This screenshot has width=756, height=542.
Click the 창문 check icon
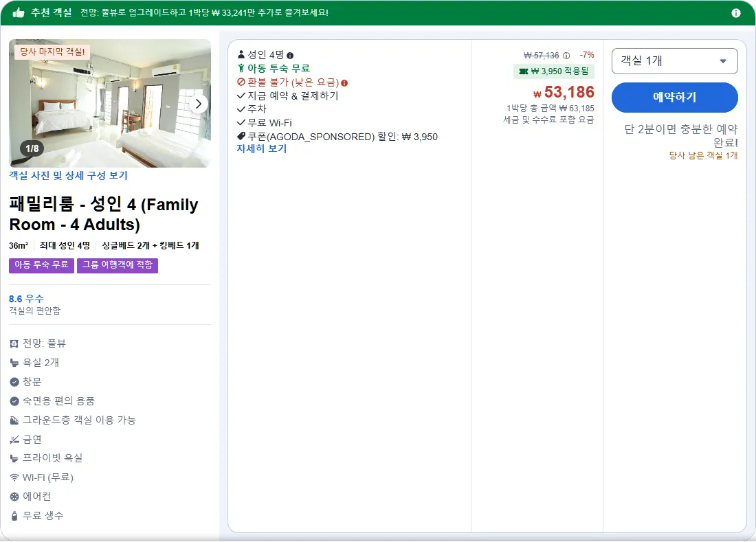(x=14, y=382)
